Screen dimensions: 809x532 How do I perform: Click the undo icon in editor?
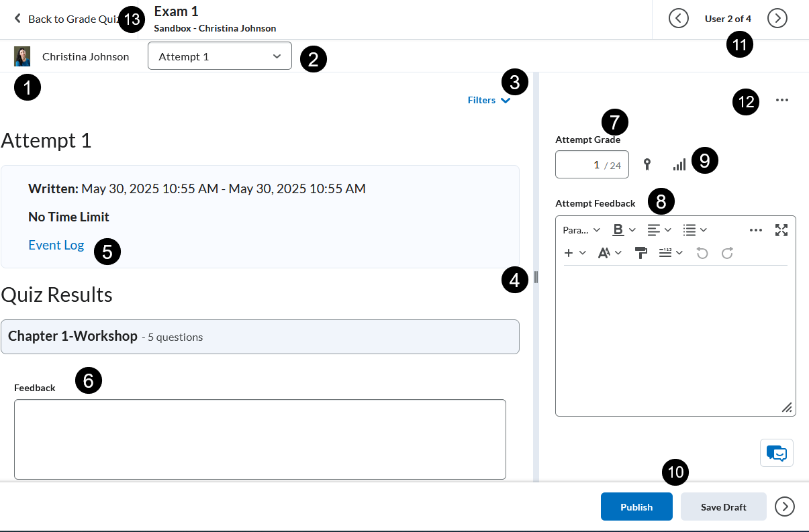click(702, 253)
